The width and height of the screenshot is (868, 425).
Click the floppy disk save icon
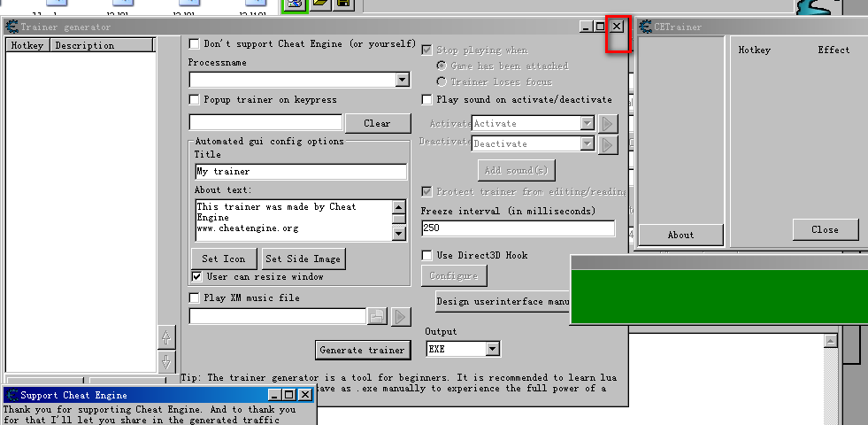pos(343,4)
